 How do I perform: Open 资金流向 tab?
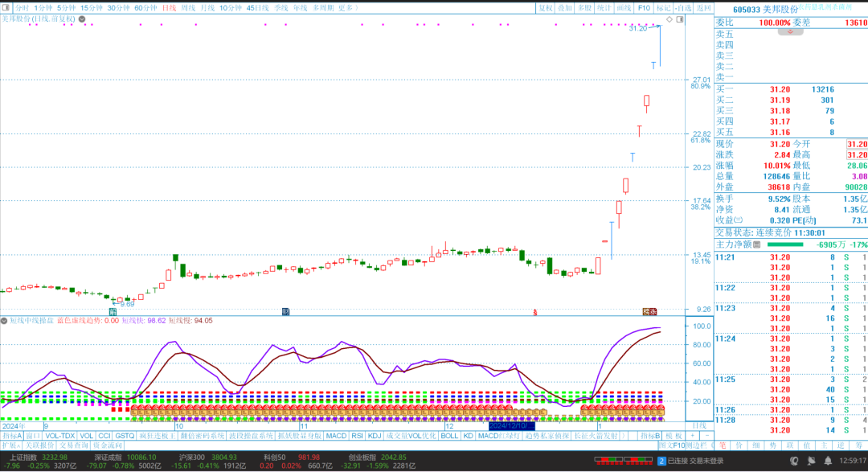point(108,445)
